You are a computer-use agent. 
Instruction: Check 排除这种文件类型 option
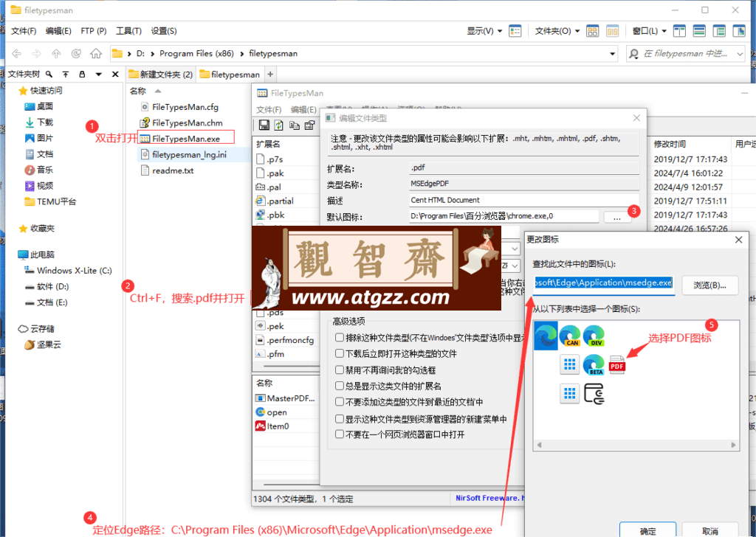340,338
